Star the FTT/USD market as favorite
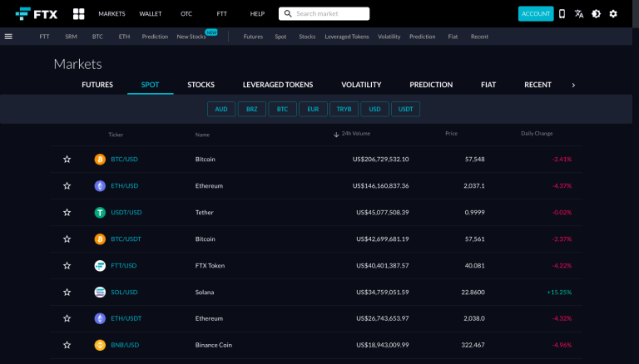This screenshot has height=364, width=639. (67, 266)
